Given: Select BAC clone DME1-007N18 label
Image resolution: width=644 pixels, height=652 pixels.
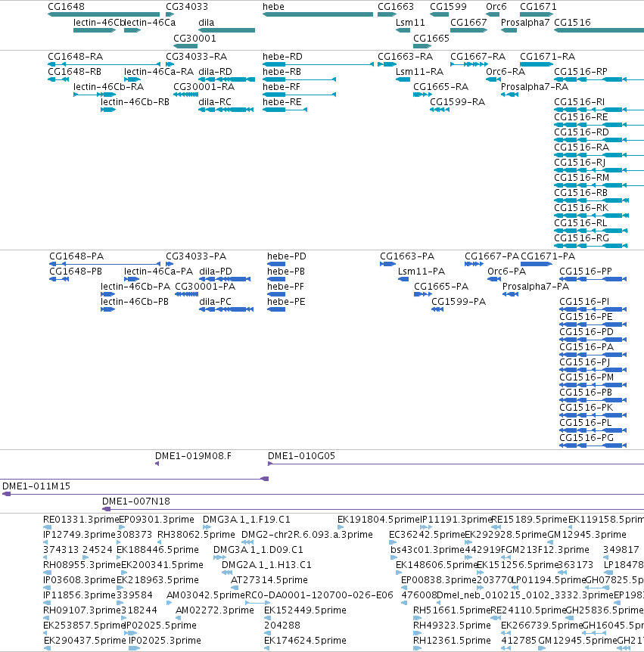Looking at the screenshot, I should point(136,501).
